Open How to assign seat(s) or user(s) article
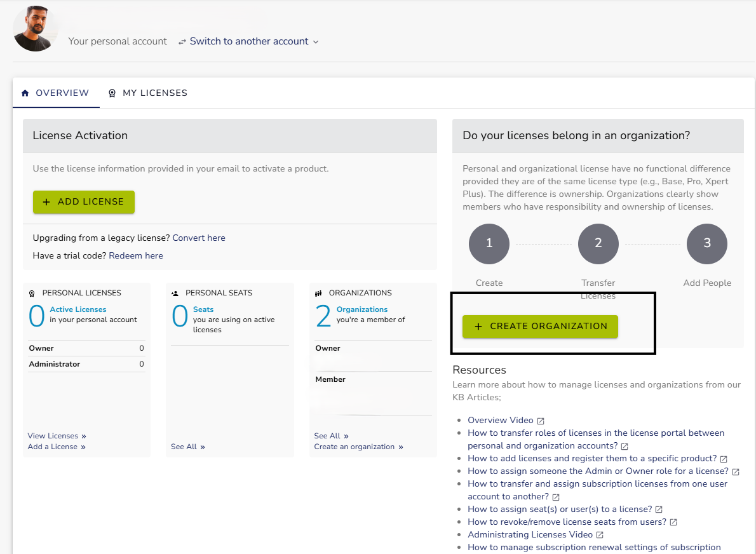Viewport: 756px width, 554px height. 560,509
